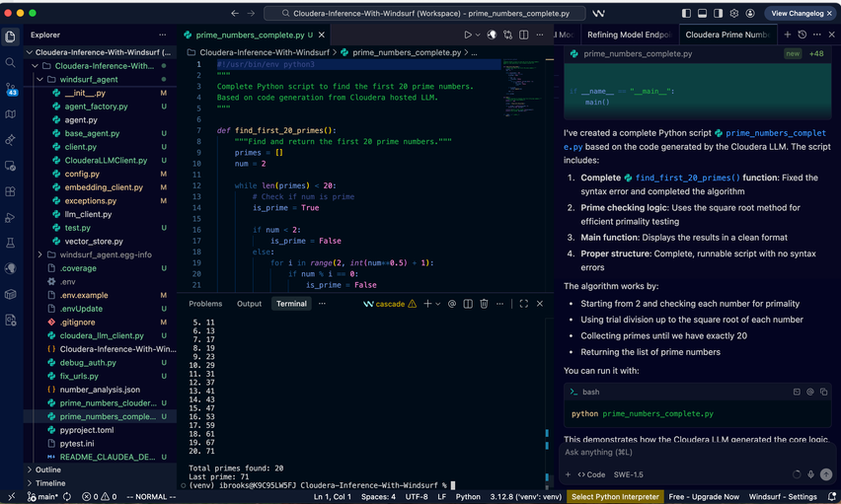Image resolution: width=841 pixels, height=504 pixels.
Task: Toggle the bottom panel visibility
Action: click(702, 14)
